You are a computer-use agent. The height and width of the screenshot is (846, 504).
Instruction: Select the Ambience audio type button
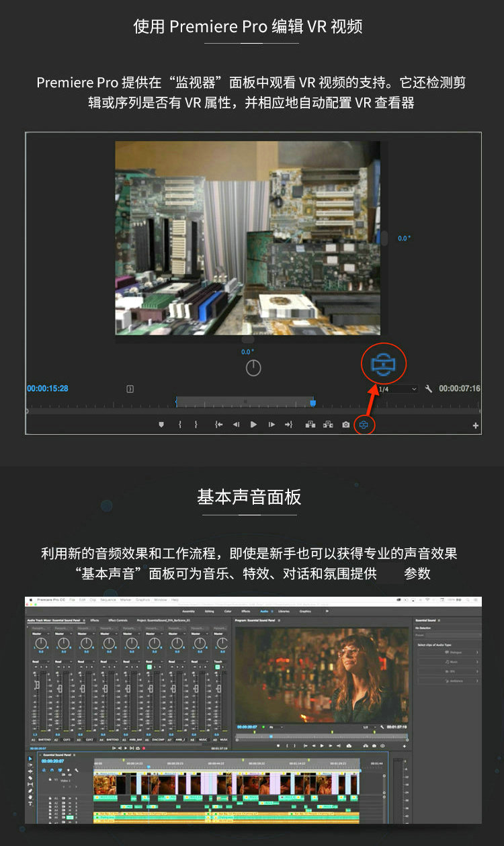[x=448, y=680]
